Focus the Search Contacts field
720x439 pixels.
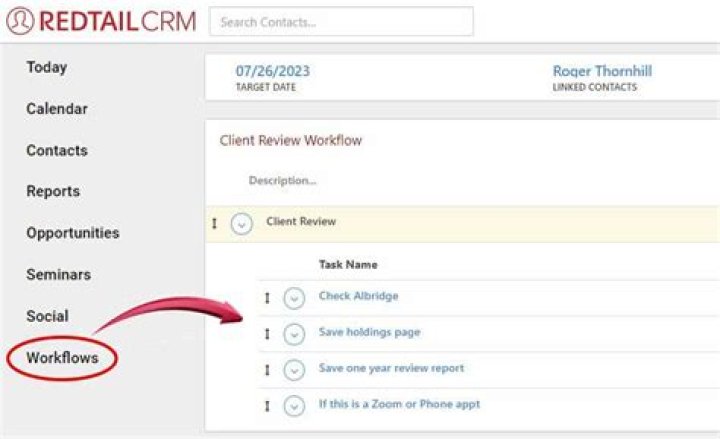click(x=341, y=21)
